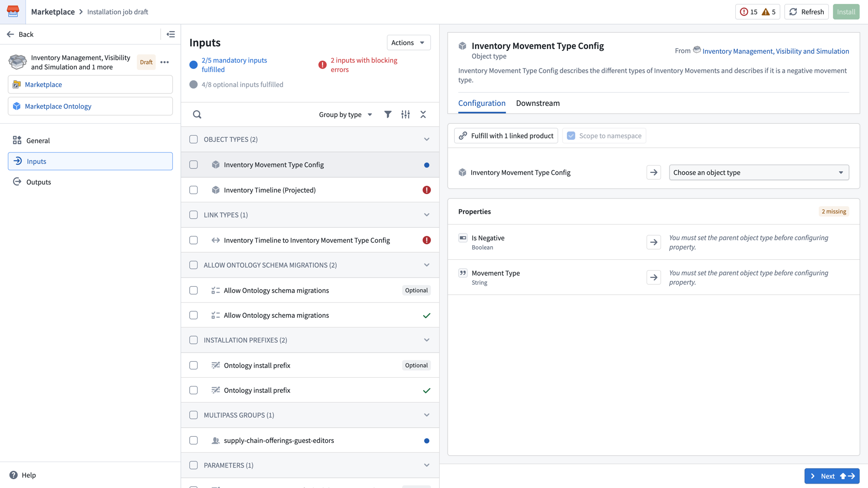868x488 pixels.
Task: Click the Next button
Action: 832,476
